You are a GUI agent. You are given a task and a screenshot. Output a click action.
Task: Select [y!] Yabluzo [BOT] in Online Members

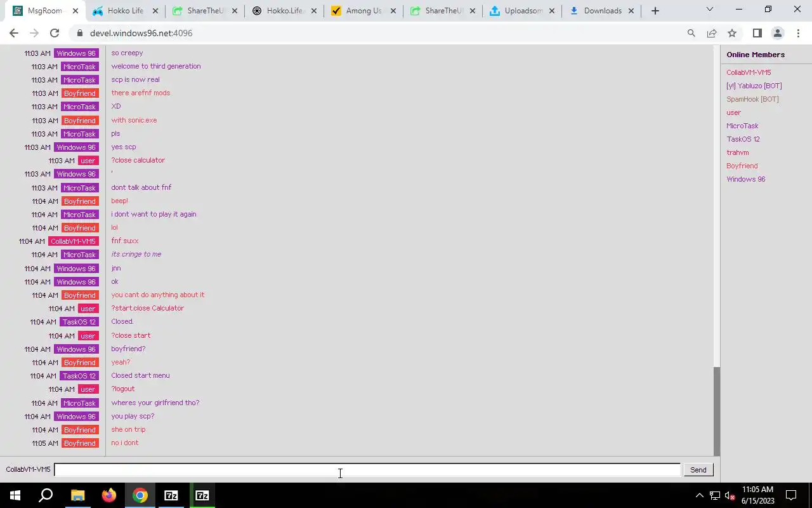tap(754, 86)
